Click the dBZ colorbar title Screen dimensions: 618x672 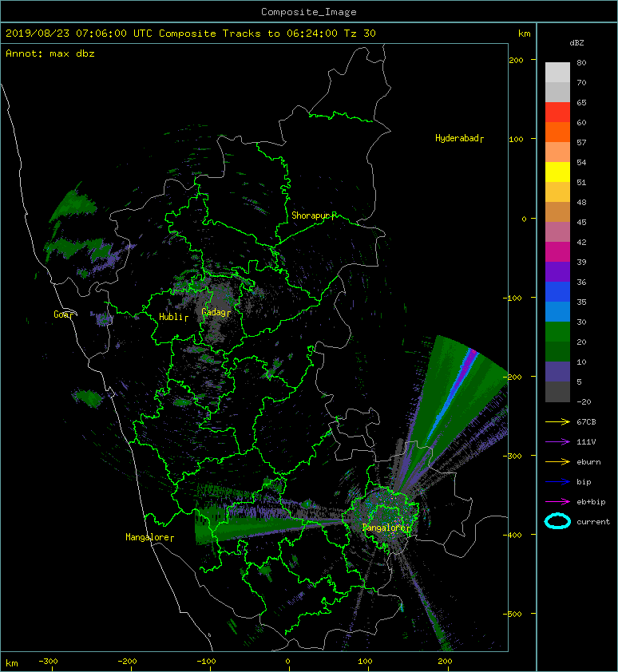(x=576, y=43)
